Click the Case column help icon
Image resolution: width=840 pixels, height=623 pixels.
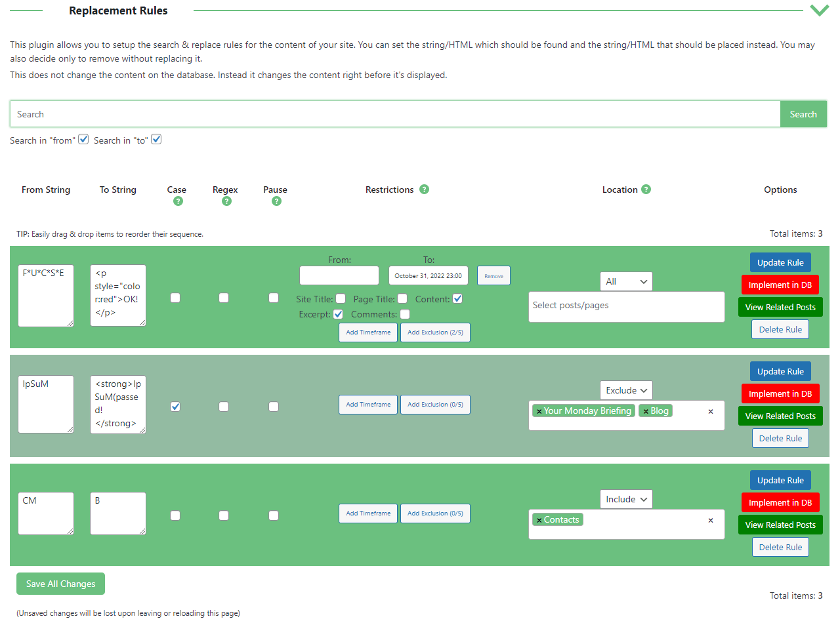[178, 201]
